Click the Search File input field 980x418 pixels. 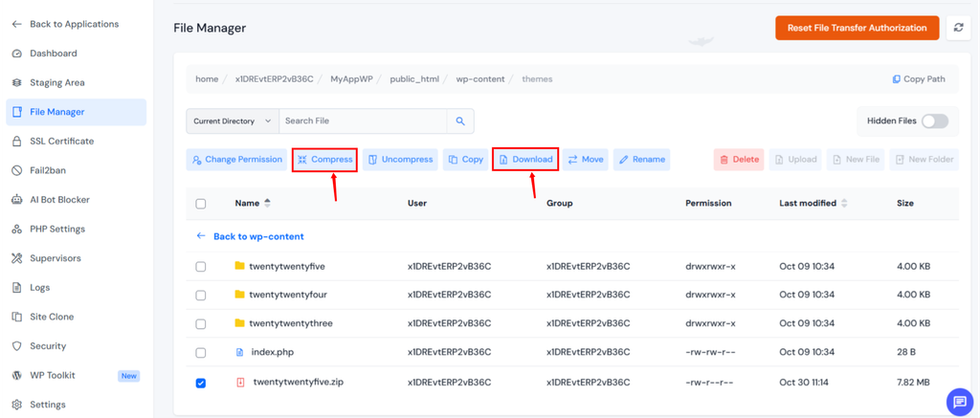(363, 121)
